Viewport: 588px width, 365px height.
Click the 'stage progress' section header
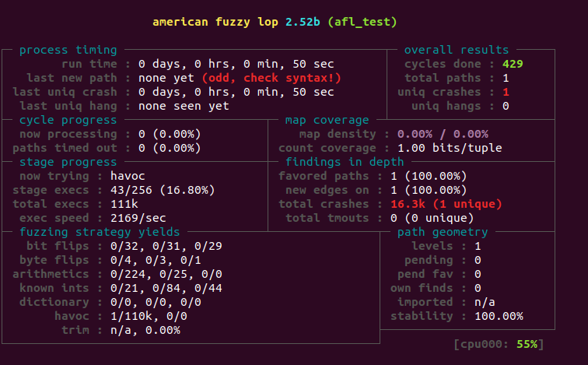point(68,162)
